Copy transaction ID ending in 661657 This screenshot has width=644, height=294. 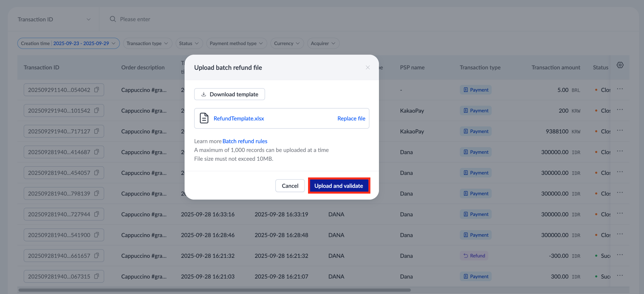coord(97,256)
